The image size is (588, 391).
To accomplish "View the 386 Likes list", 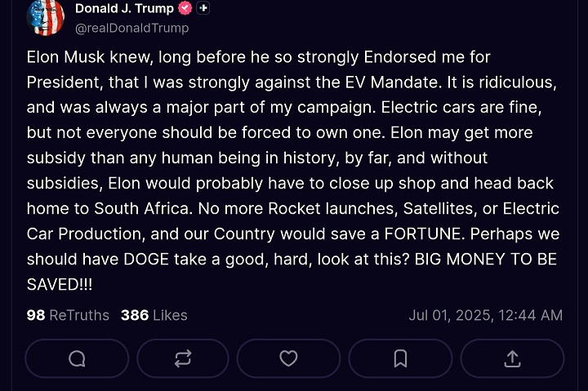I will click(154, 315).
